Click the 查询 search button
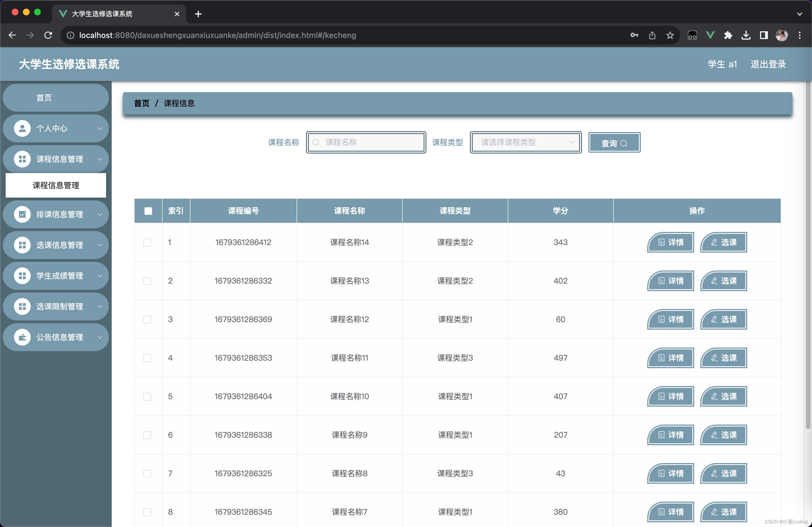This screenshot has width=812, height=527. click(x=614, y=143)
